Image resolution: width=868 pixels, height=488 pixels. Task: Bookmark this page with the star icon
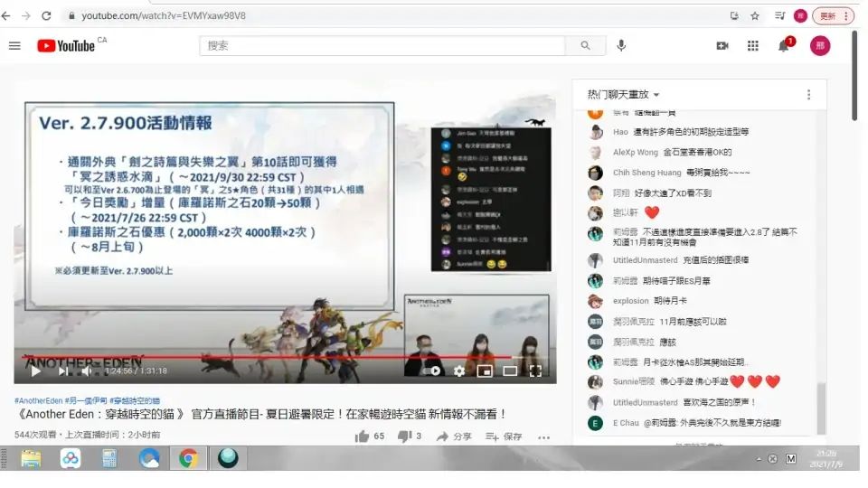(x=754, y=16)
